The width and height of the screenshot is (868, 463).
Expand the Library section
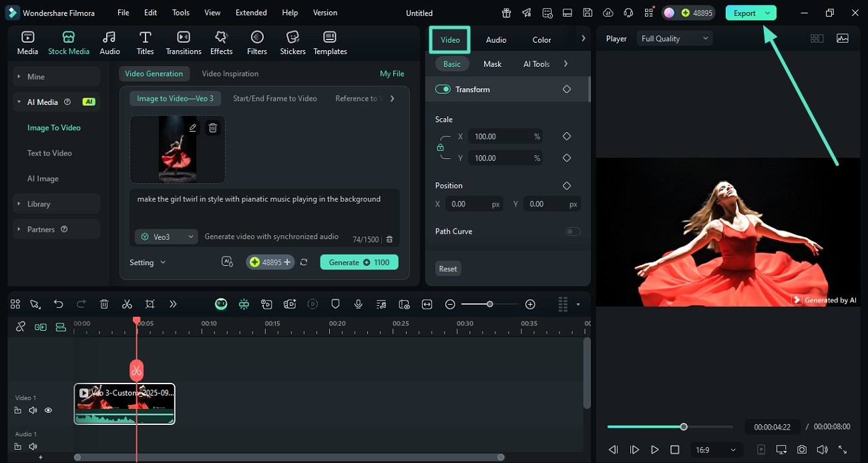pos(56,204)
